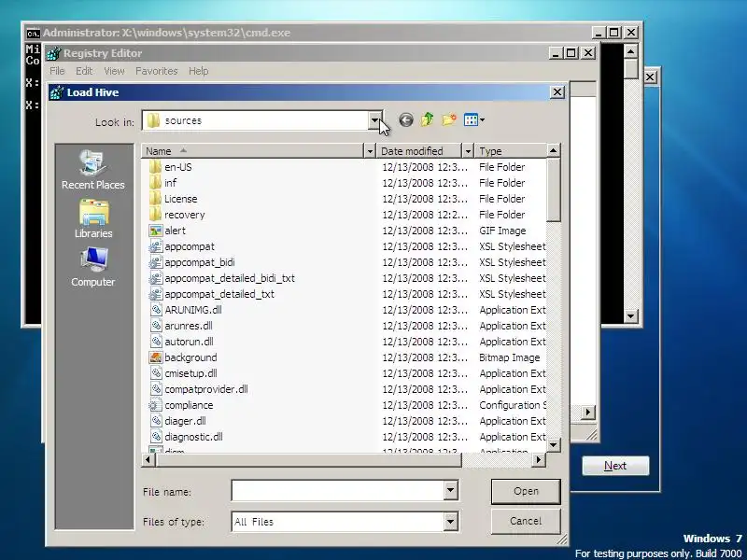Select the autorun.dll file icon
This screenshot has width=747, height=560.
[x=156, y=342]
